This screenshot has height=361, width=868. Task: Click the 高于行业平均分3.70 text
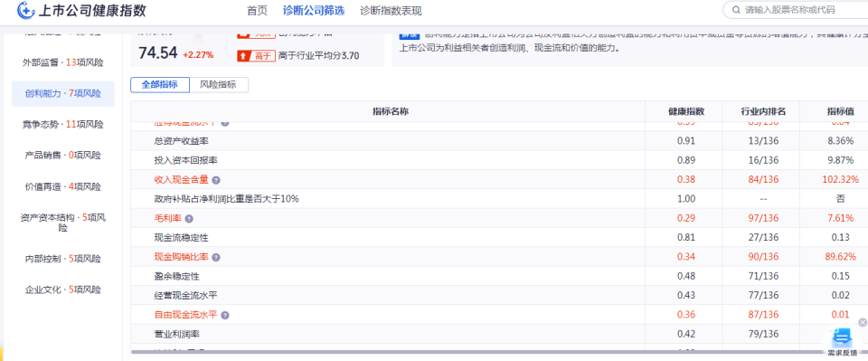[319, 55]
